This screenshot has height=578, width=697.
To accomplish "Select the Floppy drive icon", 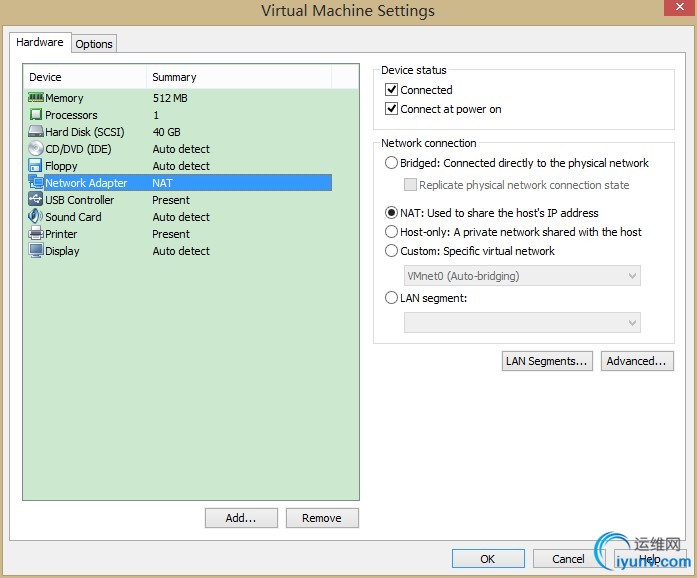I will (36, 166).
